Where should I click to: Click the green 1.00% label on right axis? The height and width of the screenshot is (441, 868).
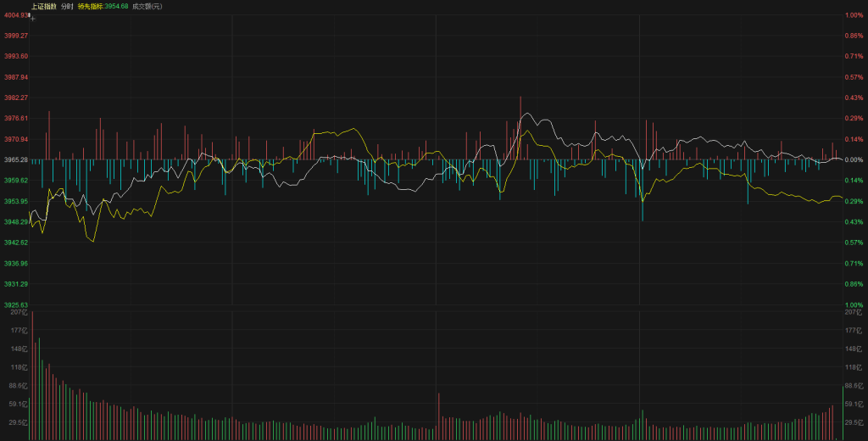point(853,304)
